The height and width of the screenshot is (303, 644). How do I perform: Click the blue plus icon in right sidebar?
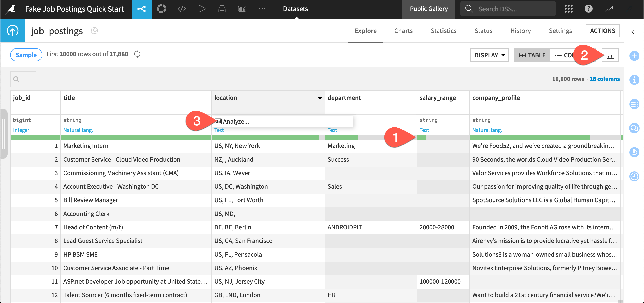click(634, 56)
